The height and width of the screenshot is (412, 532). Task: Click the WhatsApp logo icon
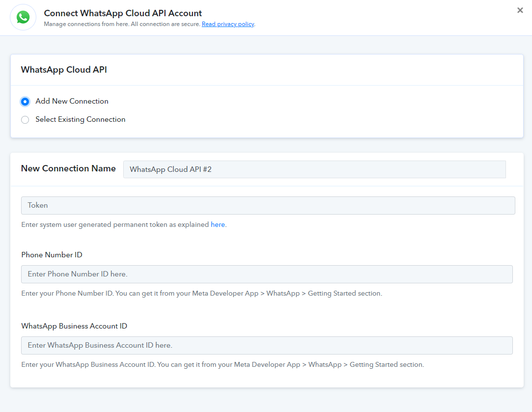pos(23,17)
